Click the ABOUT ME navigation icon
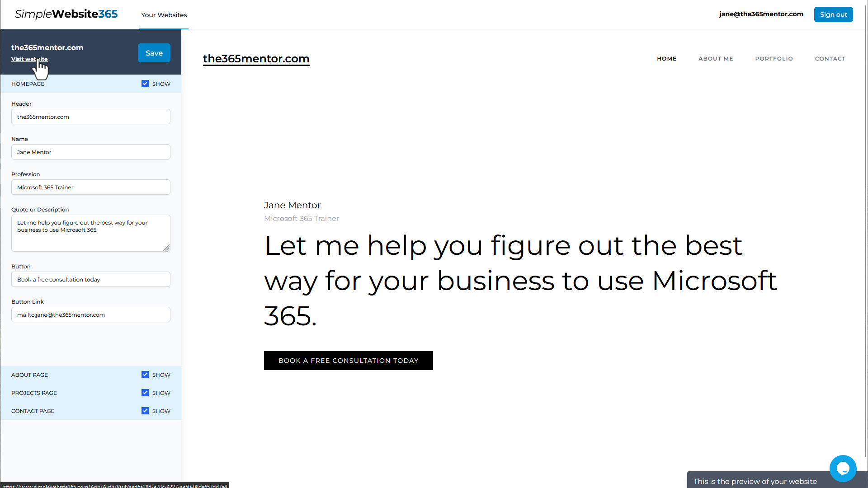Viewport: 868px width, 488px height. tap(716, 58)
